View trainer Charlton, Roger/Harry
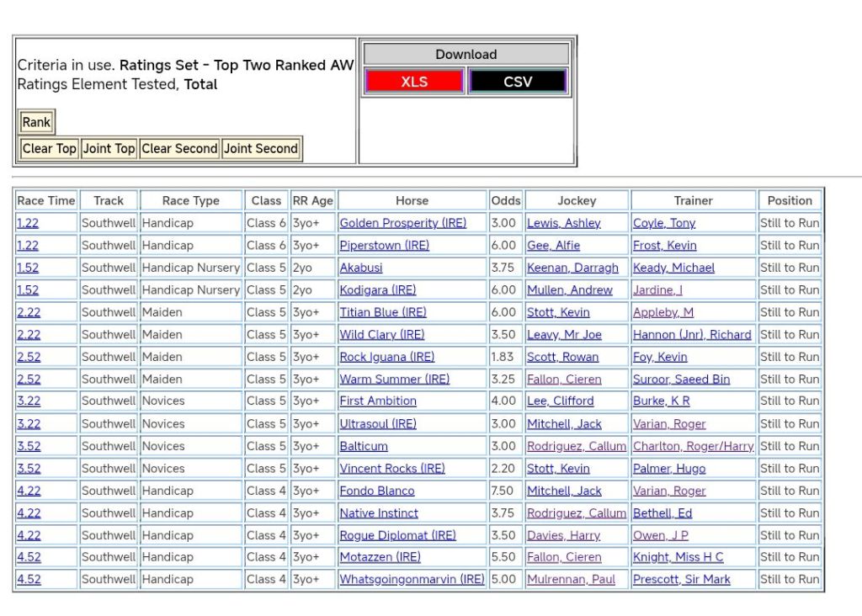This screenshot has height=616, width=862. tap(693, 446)
